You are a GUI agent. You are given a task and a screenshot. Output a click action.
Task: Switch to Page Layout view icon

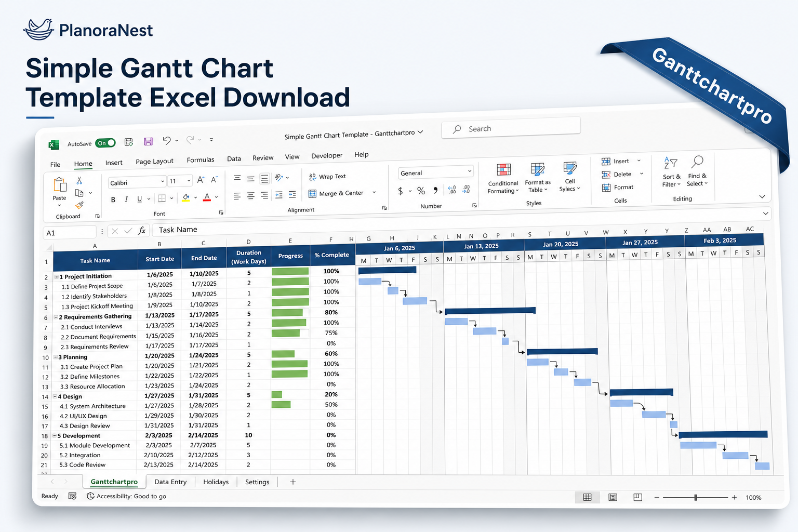613,497
